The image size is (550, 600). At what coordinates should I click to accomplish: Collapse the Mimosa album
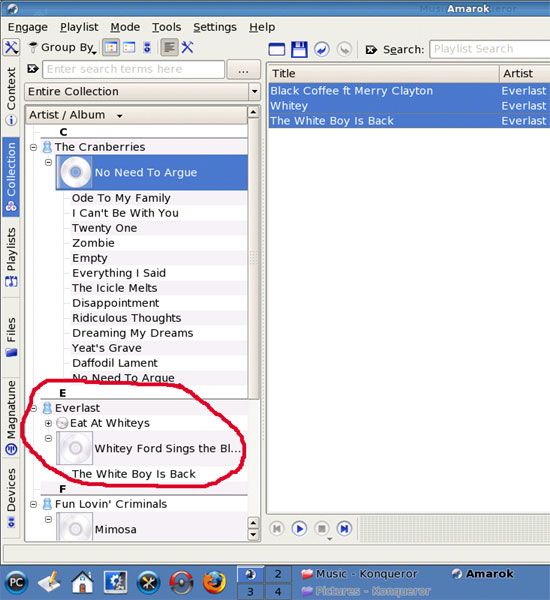(x=48, y=519)
